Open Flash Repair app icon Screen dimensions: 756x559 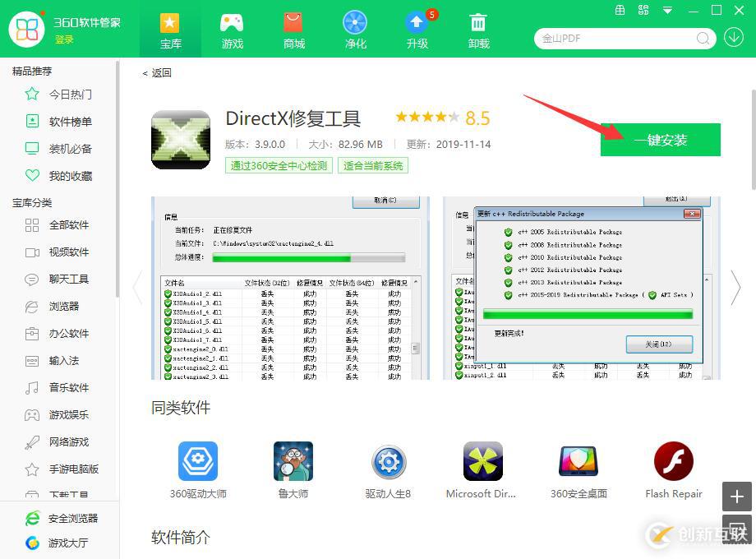(674, 461)
